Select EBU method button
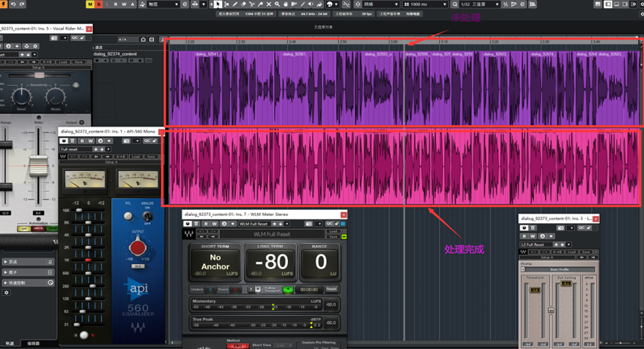Screen dimensions: 644x349 coord(238,346)
